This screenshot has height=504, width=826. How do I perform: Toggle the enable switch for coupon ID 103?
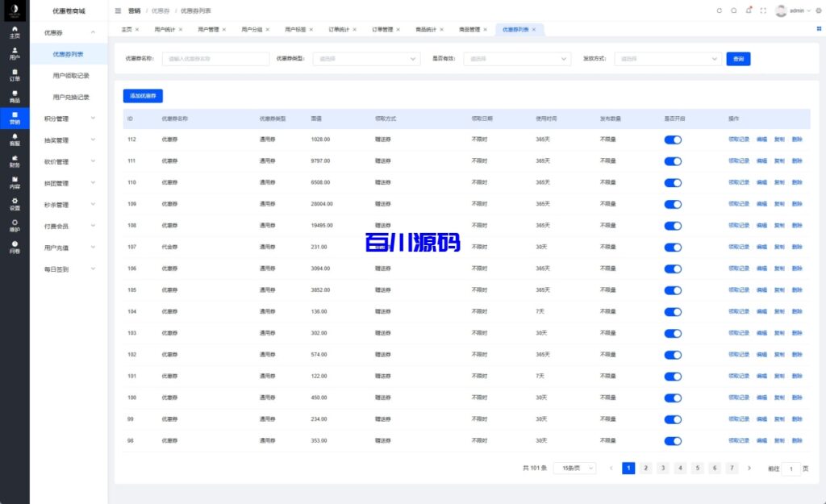click(673, 333)
